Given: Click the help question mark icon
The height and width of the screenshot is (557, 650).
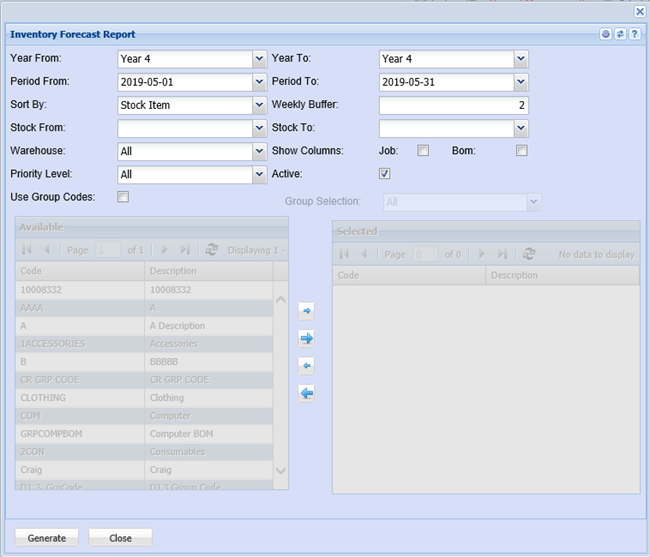Looking at the screenshot, I should click(x=634, y=34).
